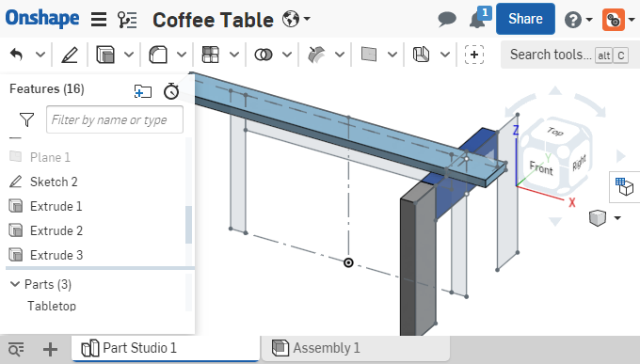This screenshot has width=640, height=364.
Task: Select the Boolean tool
Action: [264, 55]
